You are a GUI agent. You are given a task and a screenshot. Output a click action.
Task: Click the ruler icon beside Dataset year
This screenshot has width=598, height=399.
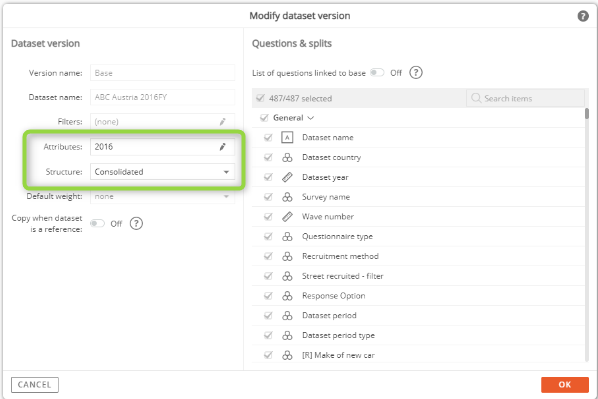click(x=287, y=177)
